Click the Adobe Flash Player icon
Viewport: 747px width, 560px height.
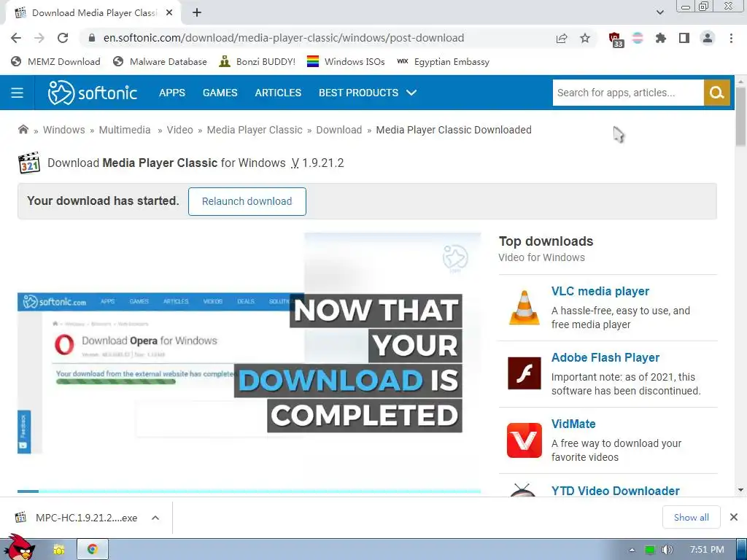[x=524, y=373]
